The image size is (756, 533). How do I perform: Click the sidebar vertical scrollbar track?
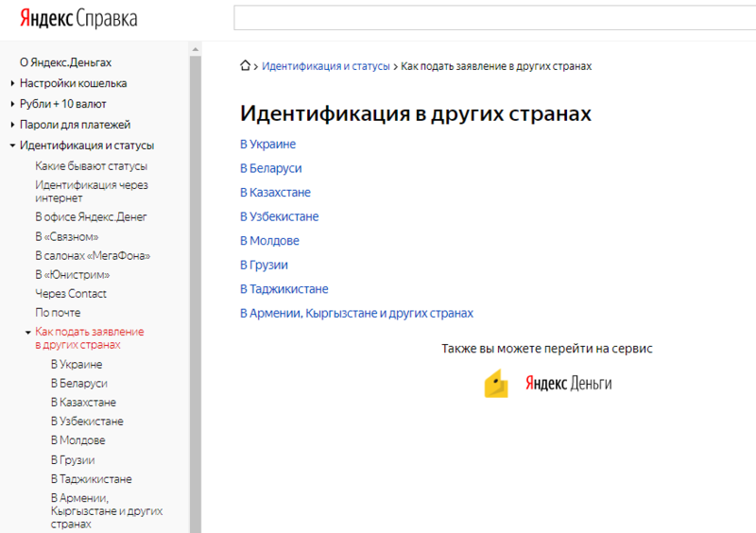point(196,294)
